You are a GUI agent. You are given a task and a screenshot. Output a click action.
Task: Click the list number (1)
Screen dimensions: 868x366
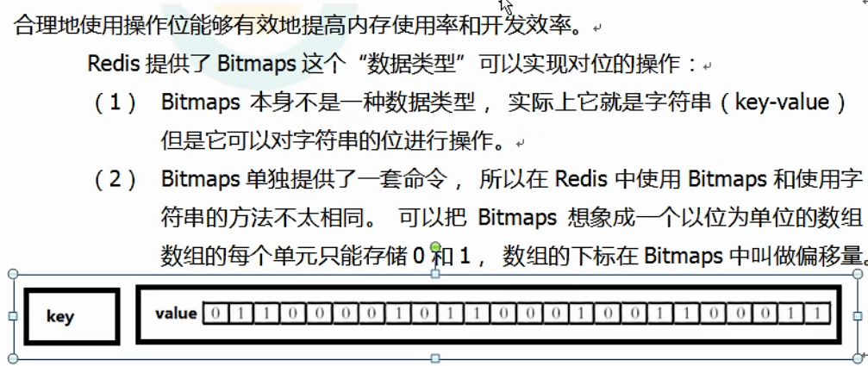point(116,102)
